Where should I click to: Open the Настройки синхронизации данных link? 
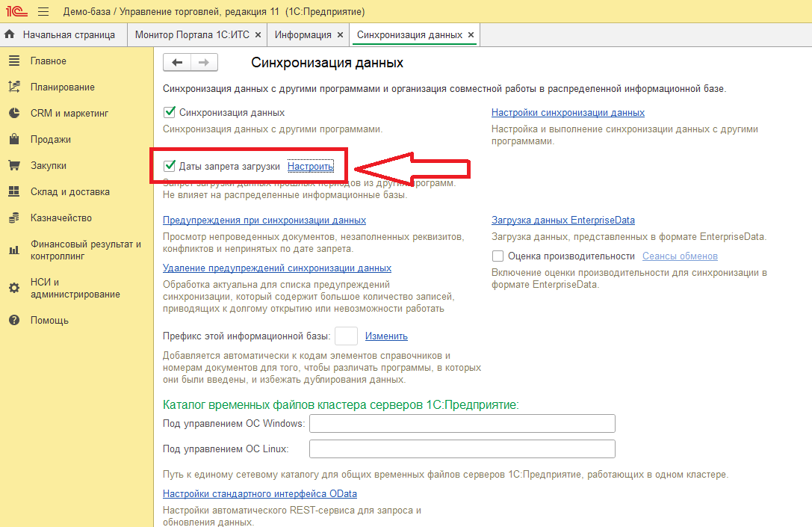pos(568,112)
